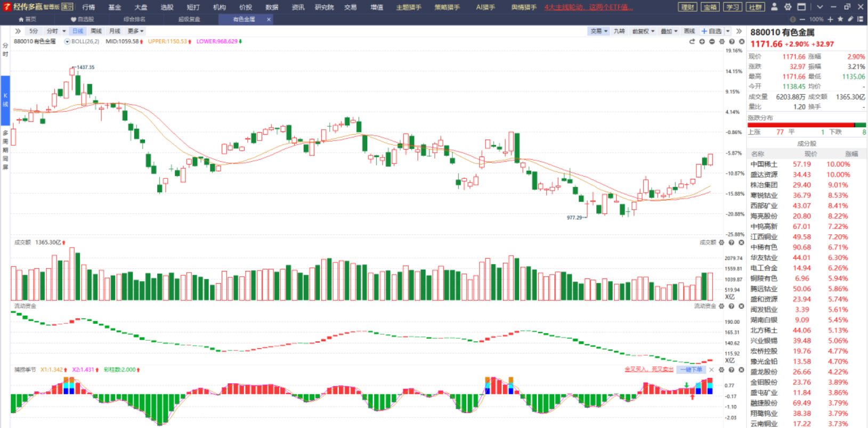This screenshot has width=868, height=428.
Task: Click the K-chart restore arrow icon
Action: [692, 42]
